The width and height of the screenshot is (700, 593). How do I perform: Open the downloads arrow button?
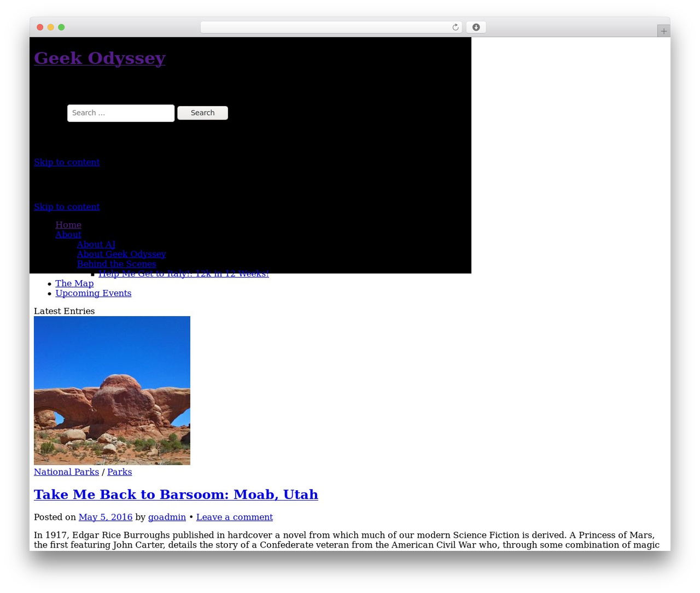point(476,27)
